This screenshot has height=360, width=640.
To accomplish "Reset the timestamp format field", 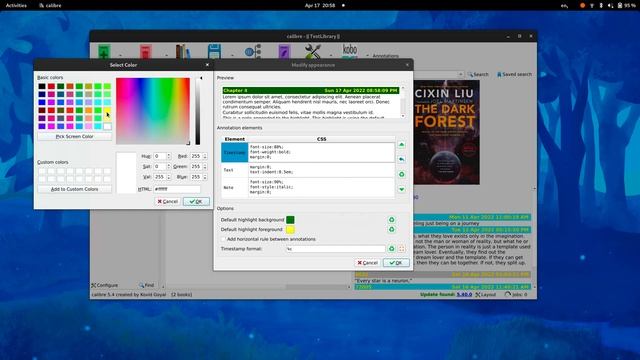I will tap(391, 249).
